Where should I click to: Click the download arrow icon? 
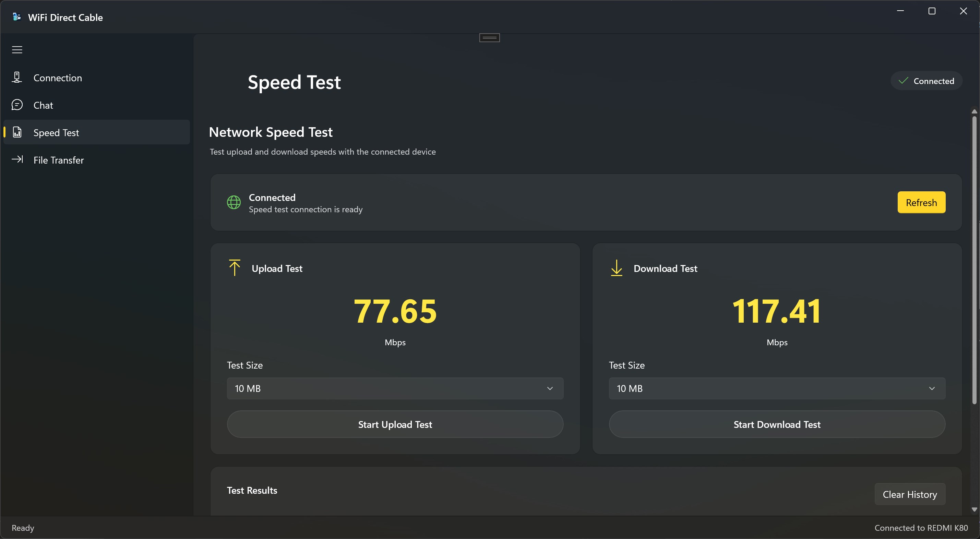[616, 268]
